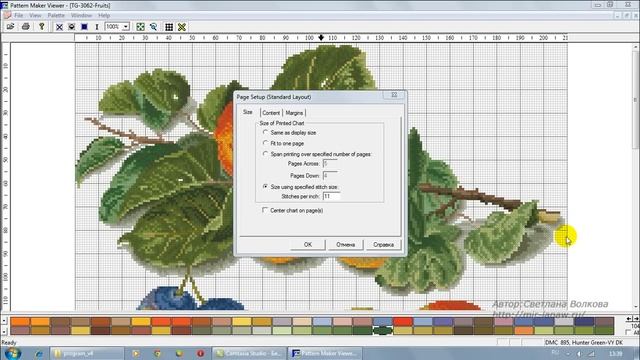Click the Pages Down input field
640x360 pixels.
click(x=330, y=176)
